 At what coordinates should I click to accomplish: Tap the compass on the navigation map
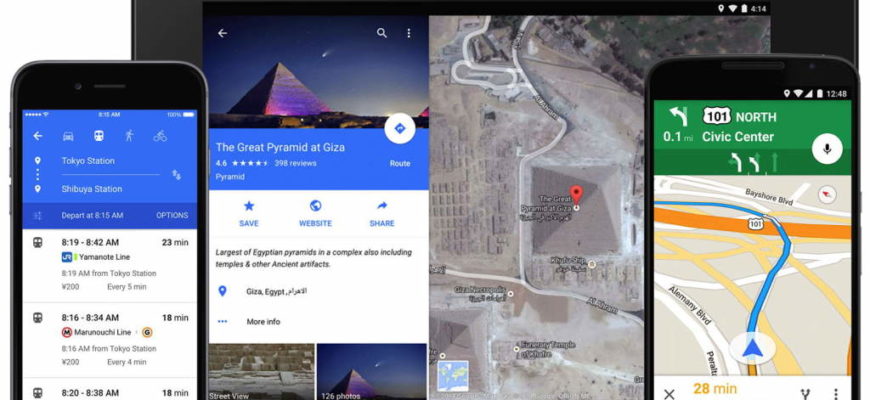pos(828,195)
